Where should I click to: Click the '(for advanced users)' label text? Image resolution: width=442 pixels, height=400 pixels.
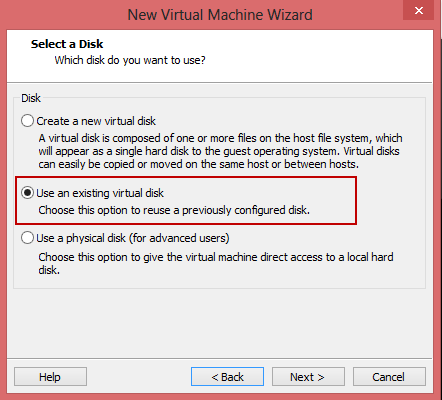pyautogui.click(x=179, y=238)
